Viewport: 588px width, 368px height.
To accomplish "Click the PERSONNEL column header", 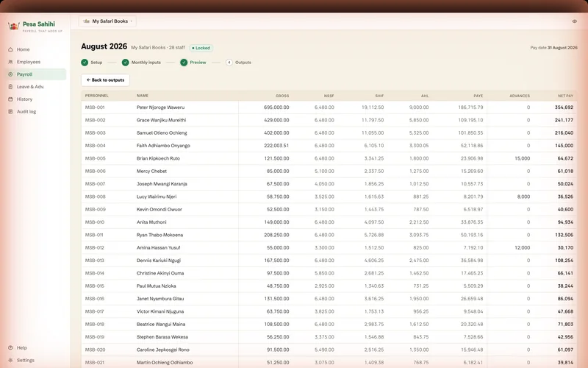I will (97, 96).
